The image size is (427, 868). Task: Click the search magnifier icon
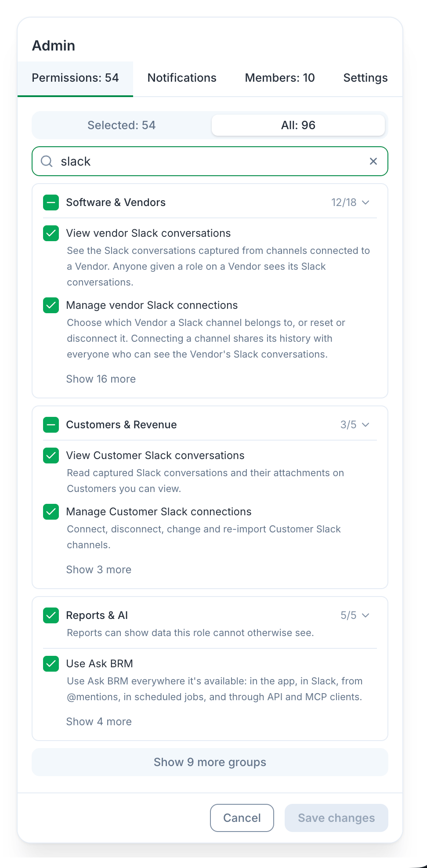pos(47,161)
